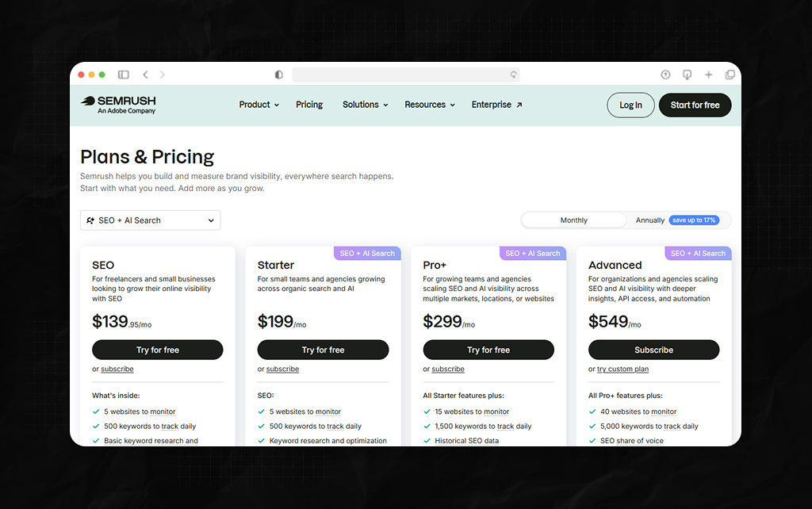
Task: Expand the Product menu
Action: coord(259,105)
